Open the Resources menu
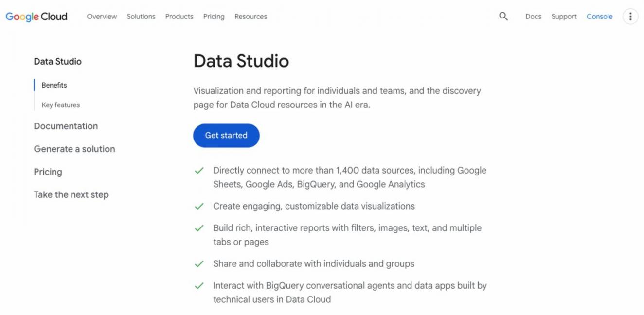Viewport: 644px width, 315px height. pos(250,17)
